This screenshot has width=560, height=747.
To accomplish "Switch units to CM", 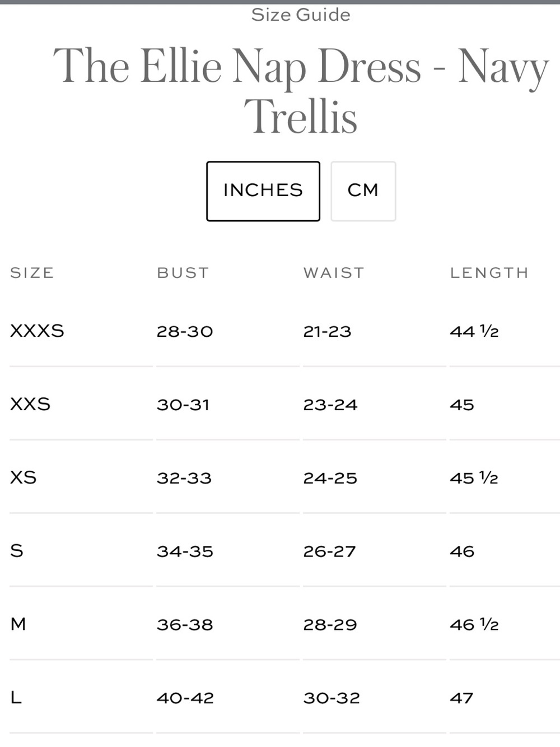I will pyautogui.click(x=363, y=191).
